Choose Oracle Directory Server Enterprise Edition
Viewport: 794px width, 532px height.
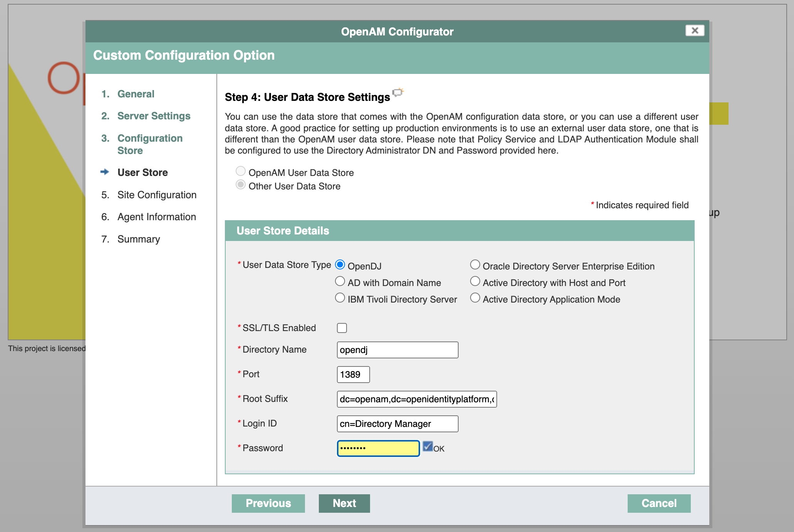[475, 265]
